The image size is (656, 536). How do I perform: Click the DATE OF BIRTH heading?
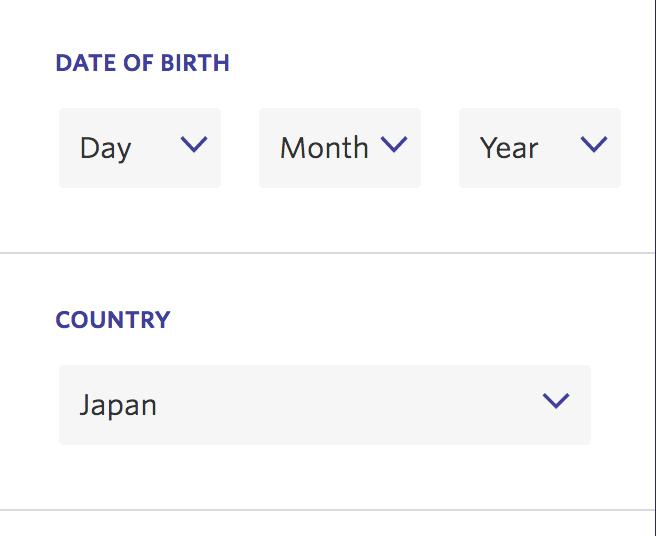click(142, 63)
